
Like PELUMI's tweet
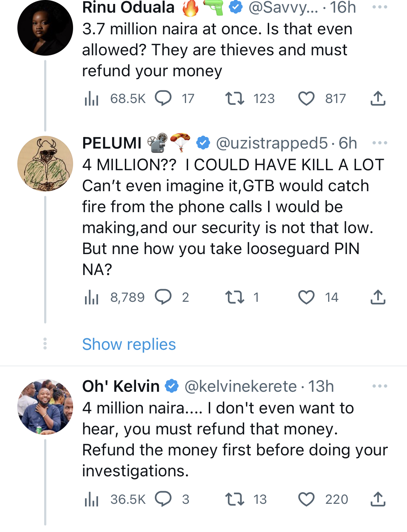point(306,297)
